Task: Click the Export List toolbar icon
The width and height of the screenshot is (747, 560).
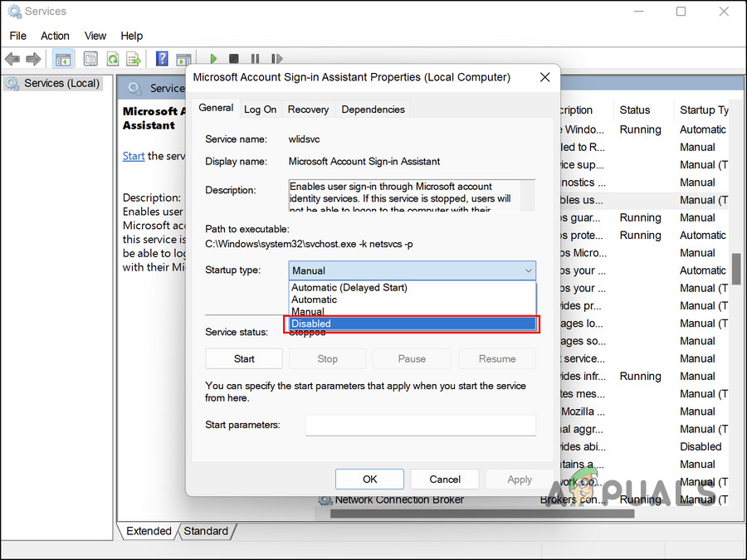Action: click(134, 59)
